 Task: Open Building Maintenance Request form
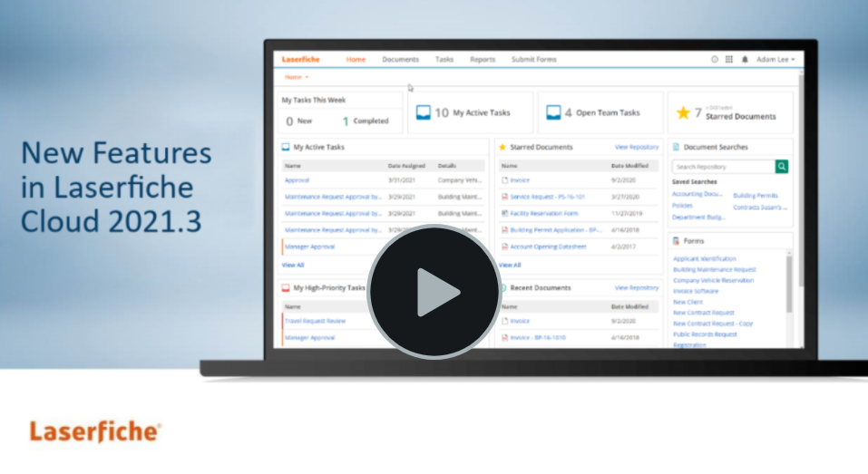(714, 270)
